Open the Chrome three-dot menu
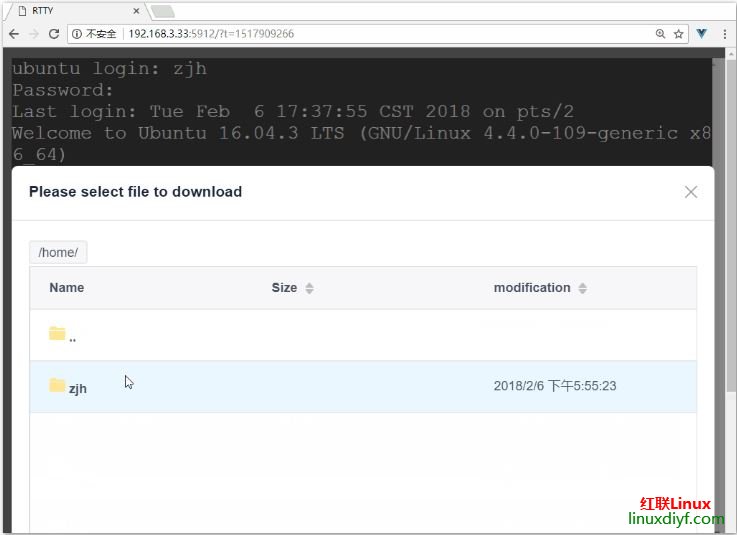The image size is (737, 535). pos(723,33)
